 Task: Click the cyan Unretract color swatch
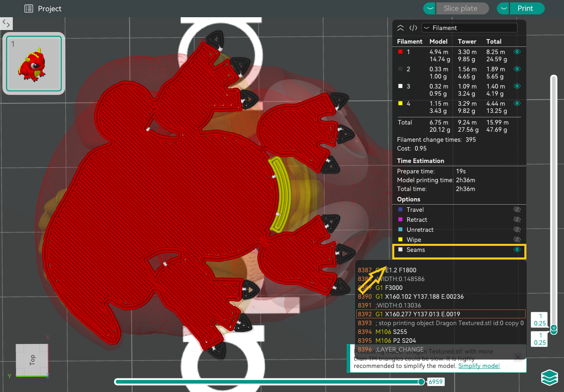pyautogui.click(x=400, y=229)
